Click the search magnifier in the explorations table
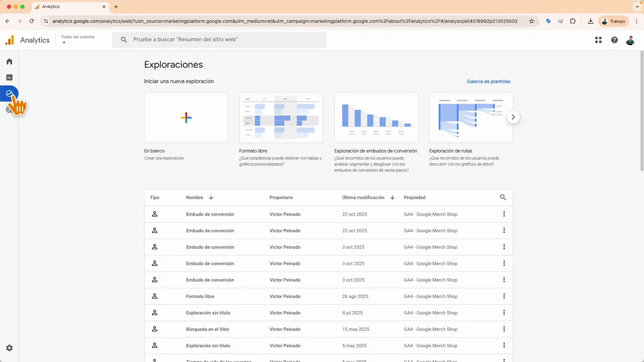The image size is (644, 362). pos(503,197)
